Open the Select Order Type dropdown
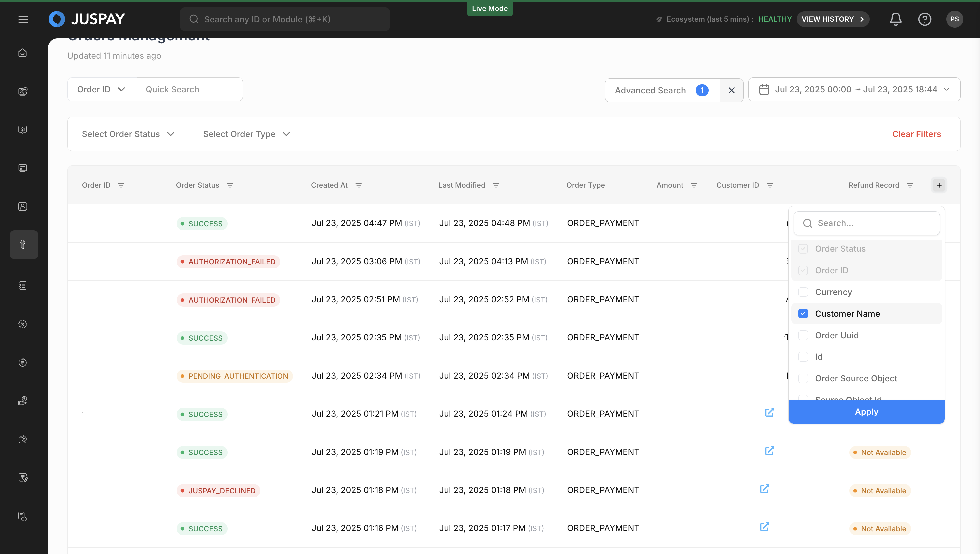Screen dimensions: 980x554 pos(247,134)
